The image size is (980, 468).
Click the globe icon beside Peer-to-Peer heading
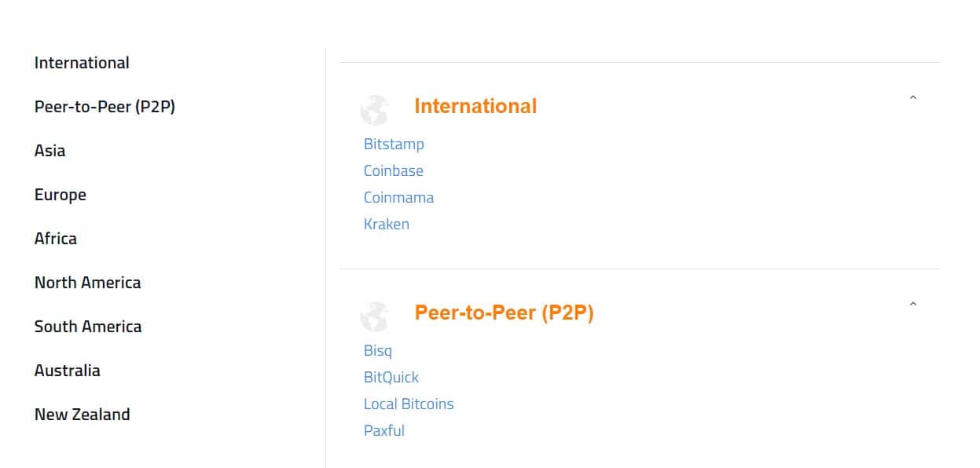coord(374,316)
